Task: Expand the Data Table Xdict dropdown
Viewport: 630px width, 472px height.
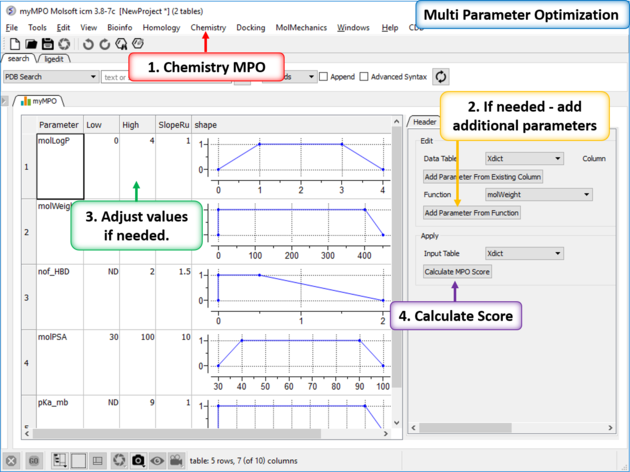Action: 523,158
